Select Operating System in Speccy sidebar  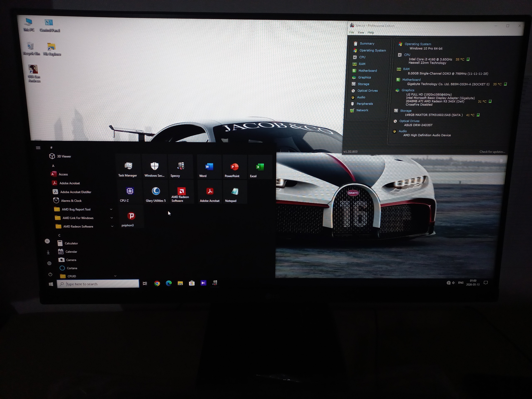click(369, 50)
